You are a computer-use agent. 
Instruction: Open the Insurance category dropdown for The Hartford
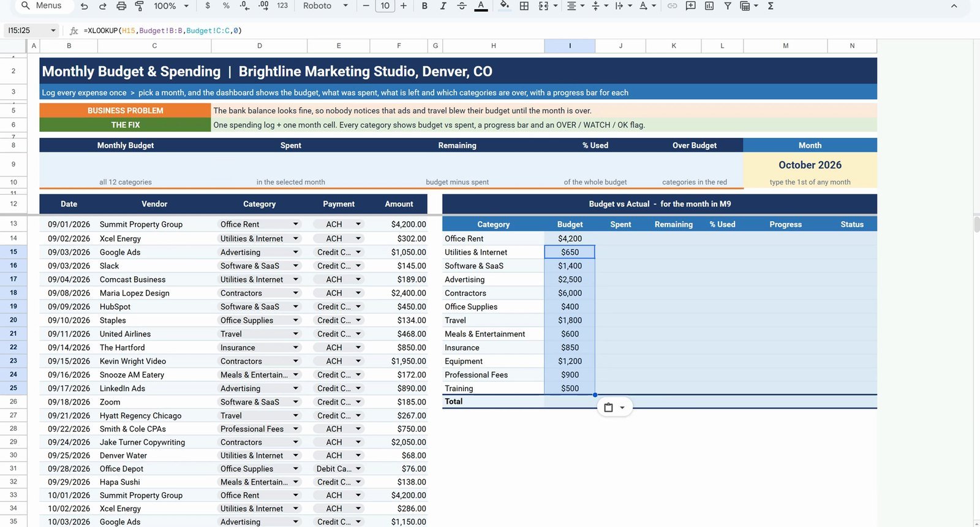click(296, 347)
